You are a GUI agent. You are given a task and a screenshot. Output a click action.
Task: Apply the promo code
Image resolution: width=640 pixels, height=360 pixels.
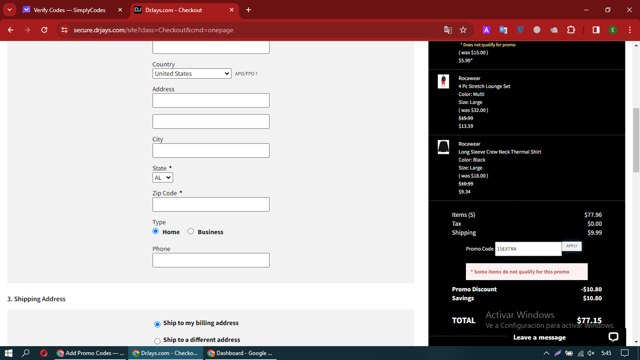coord(572,246)
